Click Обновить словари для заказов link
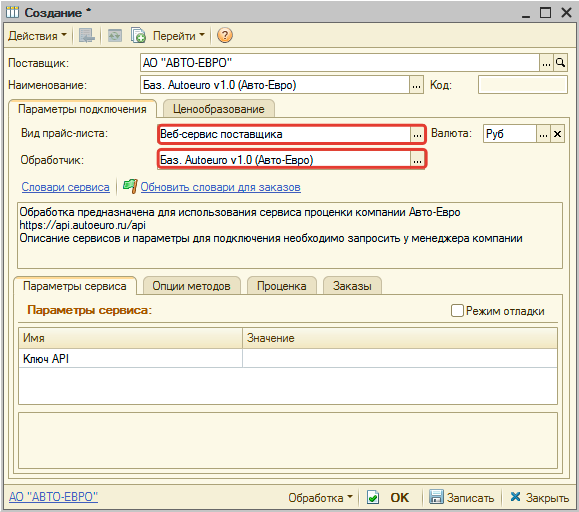Image resolution: width=579 pixels, height=512 pixels. point(220,187)
